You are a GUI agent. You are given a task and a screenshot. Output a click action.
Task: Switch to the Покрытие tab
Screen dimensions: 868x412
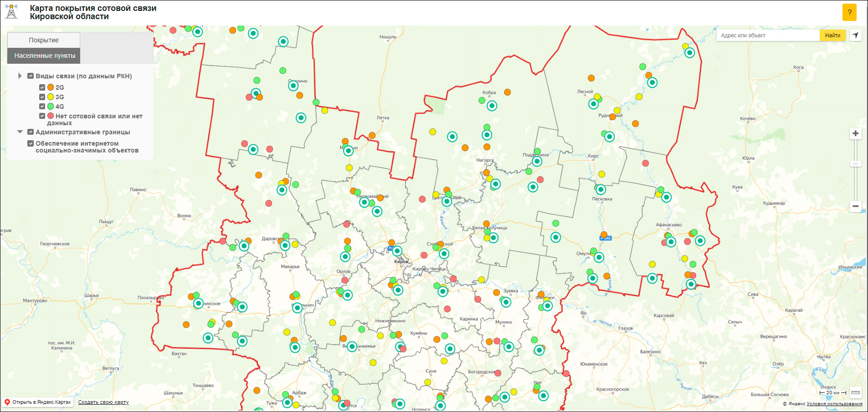coord(44,40)
